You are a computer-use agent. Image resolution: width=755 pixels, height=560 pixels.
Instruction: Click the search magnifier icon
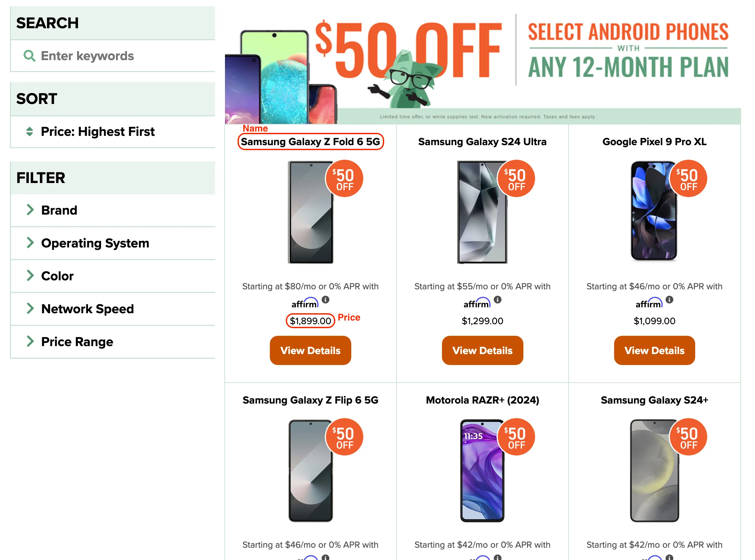[x=29, y=56]
